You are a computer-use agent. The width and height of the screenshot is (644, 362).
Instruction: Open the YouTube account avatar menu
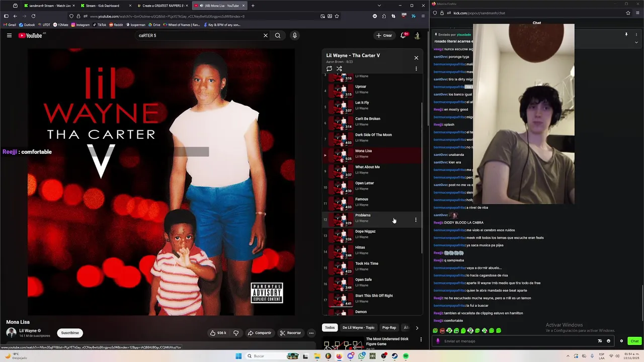417,35
